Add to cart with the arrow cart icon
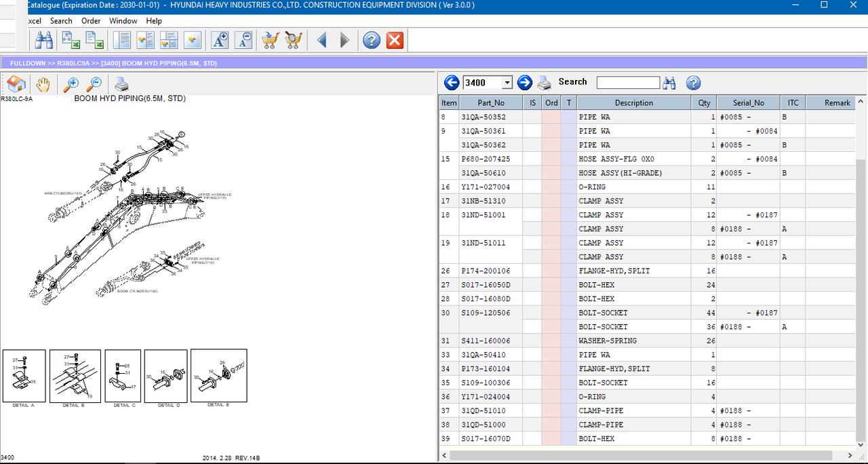 click(270, 41)
